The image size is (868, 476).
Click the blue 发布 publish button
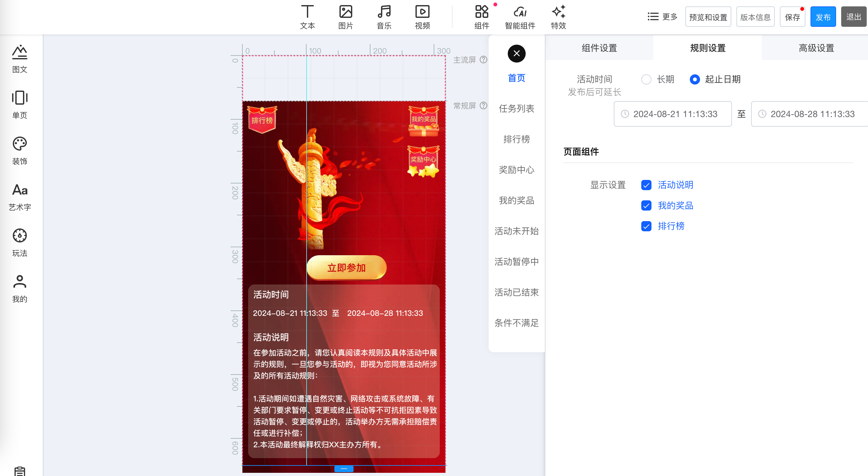point(823,17)
